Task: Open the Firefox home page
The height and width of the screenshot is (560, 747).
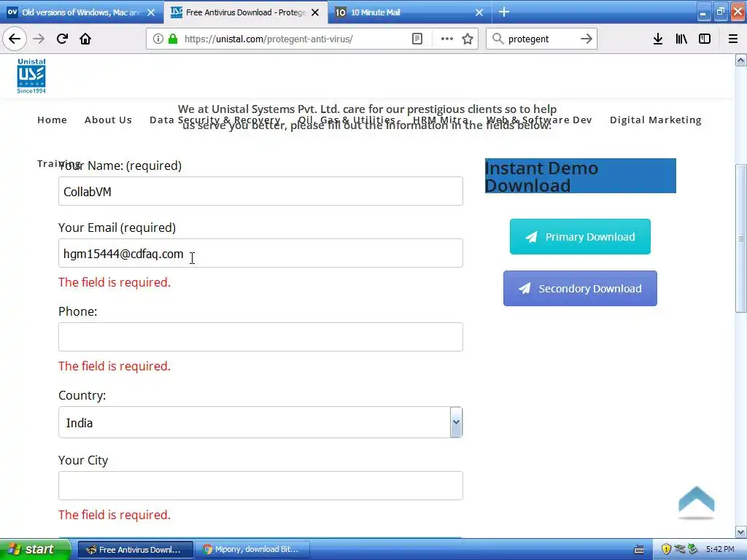Action: [x=85, y=39]
